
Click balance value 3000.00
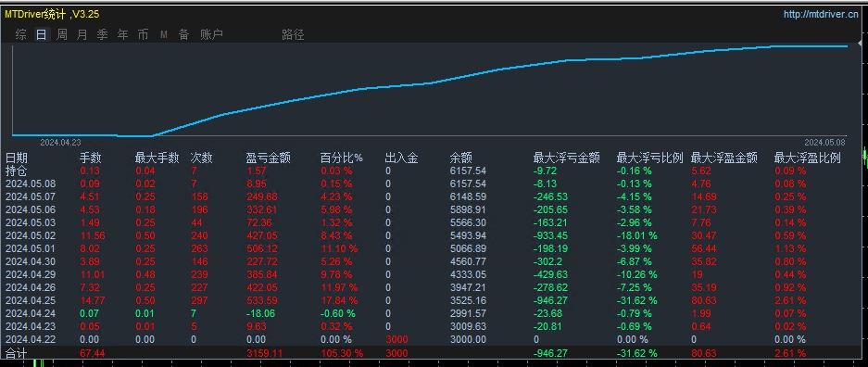pos(468,340)
